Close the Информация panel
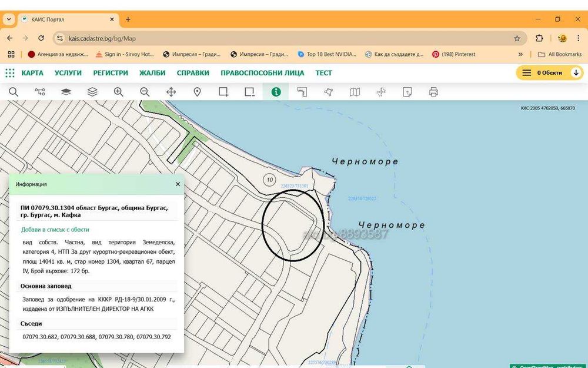This screenshot has width=588, height=368. (x=178, y=184)
